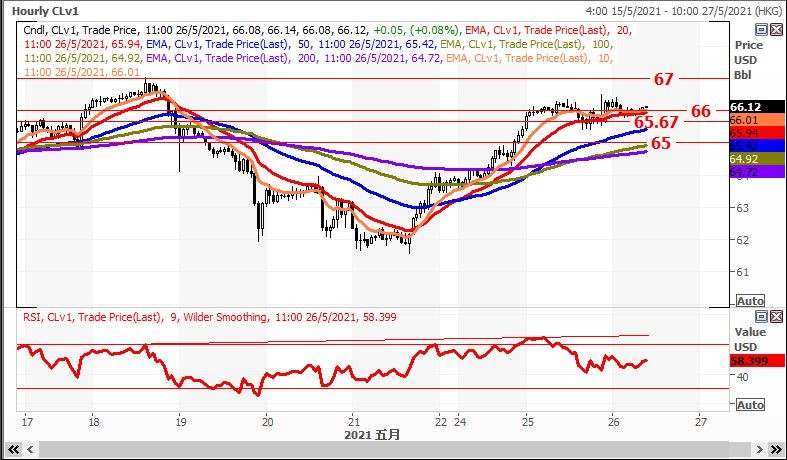Screen dimensions: 787x460
Task: Toggle Auto scale on RSI axis
Action: click(x=750, y=405)
